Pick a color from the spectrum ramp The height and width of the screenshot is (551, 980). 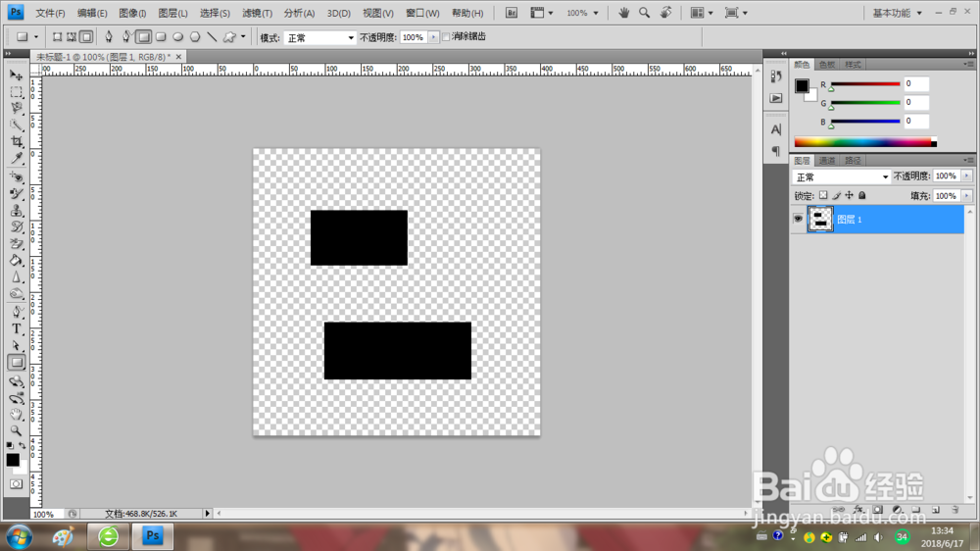tap(865, 142)
